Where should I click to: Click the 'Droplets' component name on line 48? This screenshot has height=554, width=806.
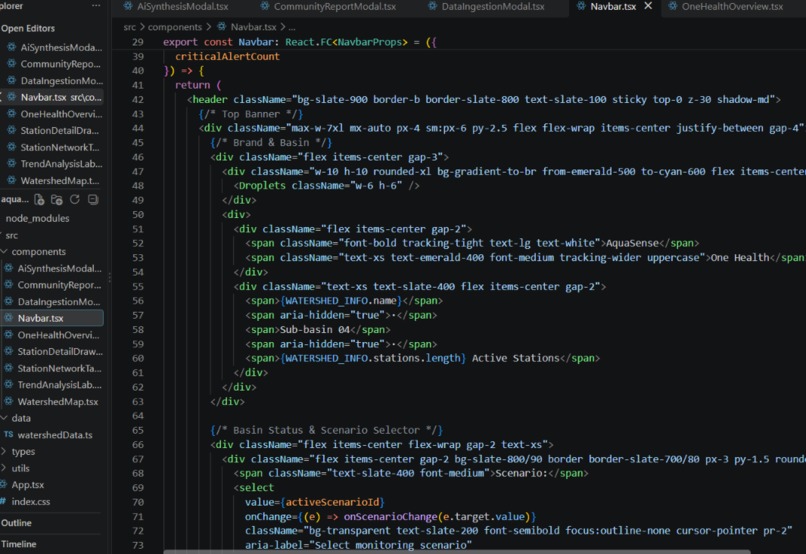click(x=262, y=186)
